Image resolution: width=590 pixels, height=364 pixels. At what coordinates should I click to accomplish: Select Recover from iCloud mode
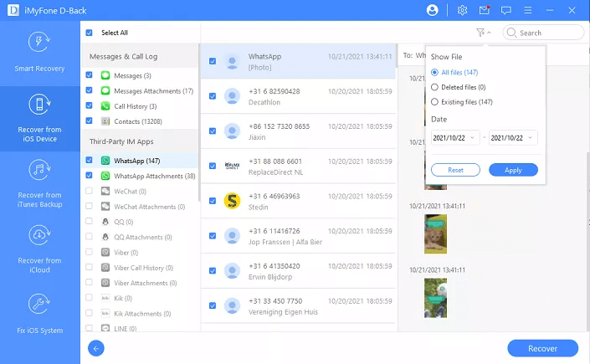tap(39, 249)
